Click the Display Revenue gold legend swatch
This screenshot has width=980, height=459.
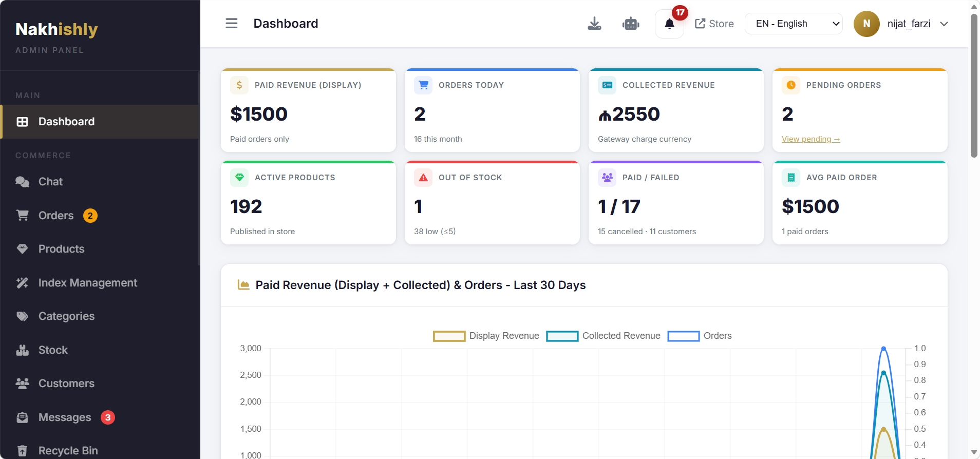point(449,336)
